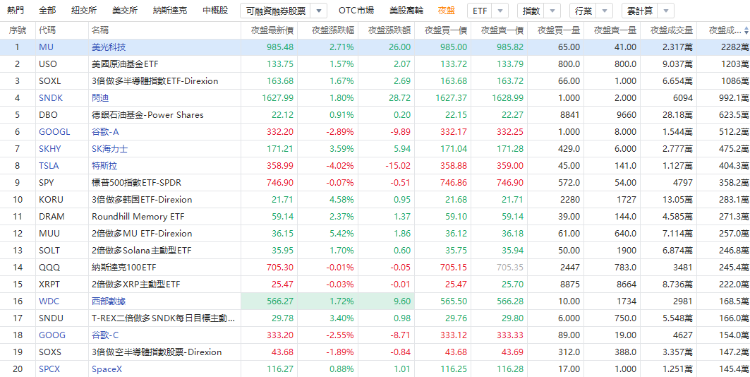Select the 熱門 tab
750x377 pixels.
coord(15,11)
